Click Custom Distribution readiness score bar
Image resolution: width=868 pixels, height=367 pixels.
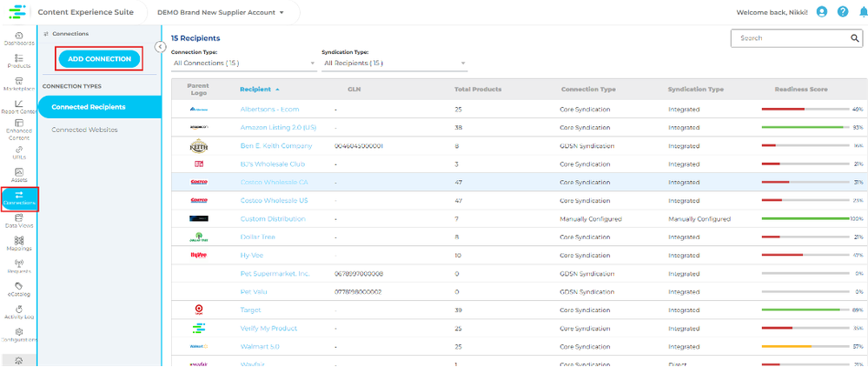pyautogui.click(x=805, y=219)
